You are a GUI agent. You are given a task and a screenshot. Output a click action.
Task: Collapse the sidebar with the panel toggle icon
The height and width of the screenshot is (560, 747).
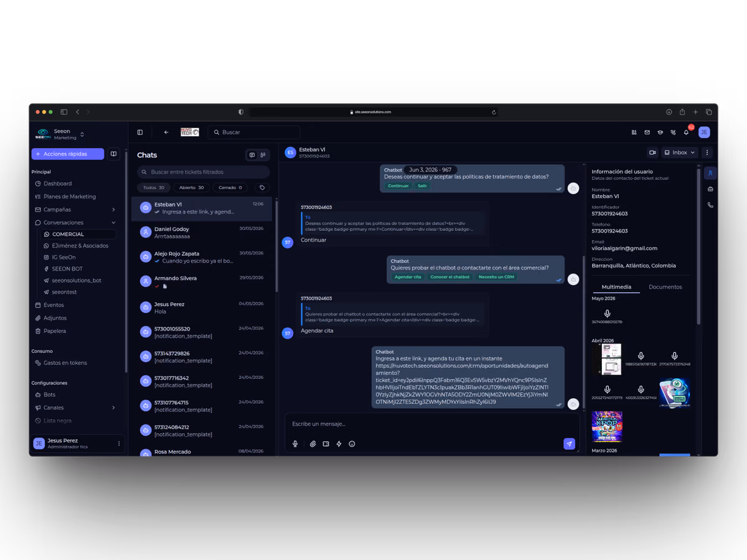click(x=140, y=132)
